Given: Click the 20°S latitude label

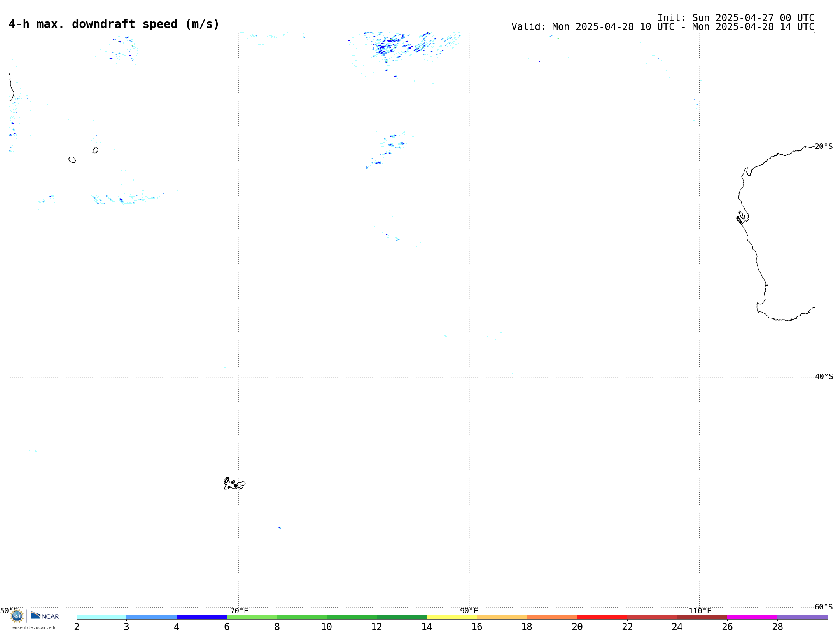Looking at the screenshot, I should coord(824,147).
